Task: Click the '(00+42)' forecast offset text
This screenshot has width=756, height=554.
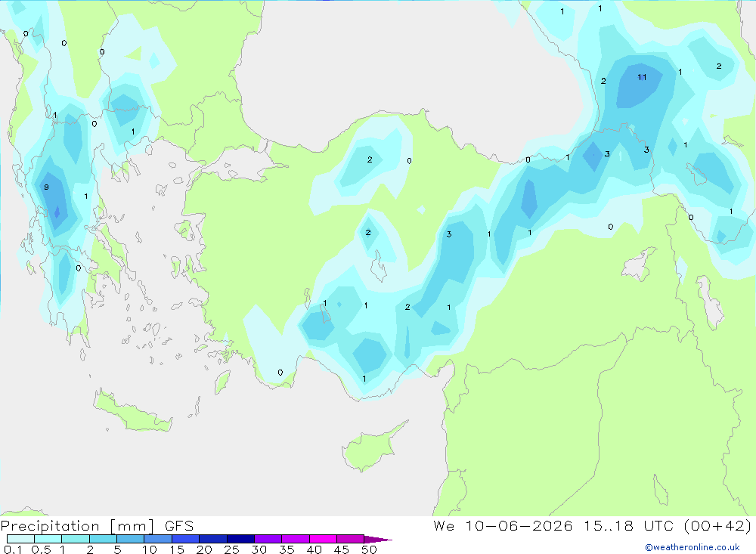Action: pyautogui.click(x=717, y=525)
